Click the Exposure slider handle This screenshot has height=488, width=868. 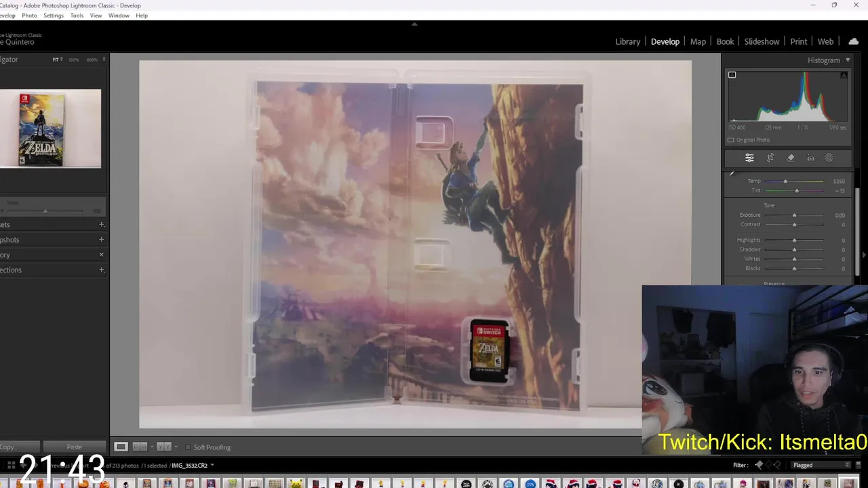coord(794,216)
